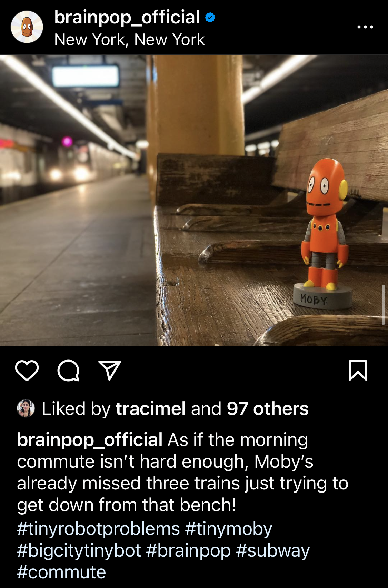Viewport: 388px width, 588px height.
Task: Open the brainpop_official username in header
Action: pyautogui.click(x=127, y=17)
